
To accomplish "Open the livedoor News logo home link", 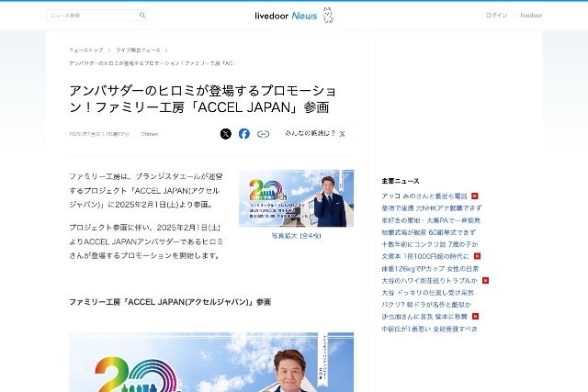I will coord(294,16).
